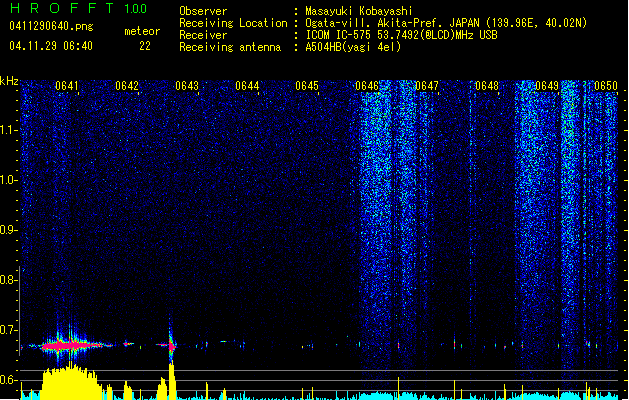This screenshot has height=400, width=629.
Task: Click the 0642 time marker
Action: (127, 86)
